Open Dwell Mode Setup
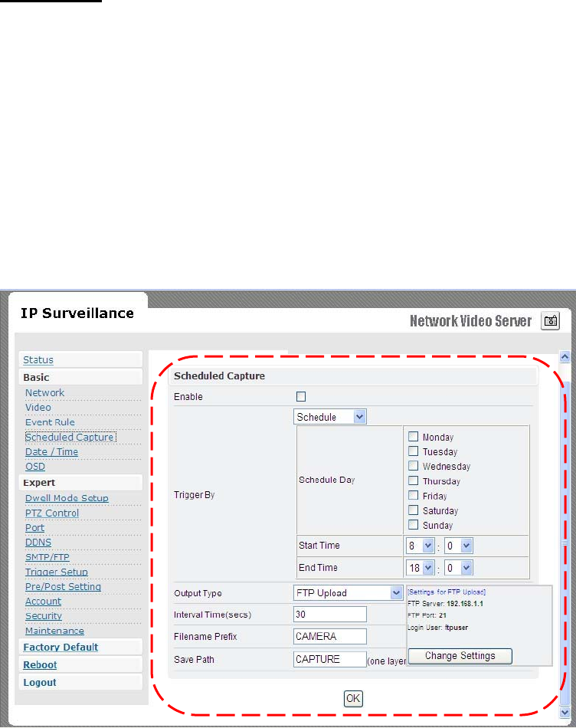Image resolution: width=576 pixels, height=728 pixels. coord(67,498)
